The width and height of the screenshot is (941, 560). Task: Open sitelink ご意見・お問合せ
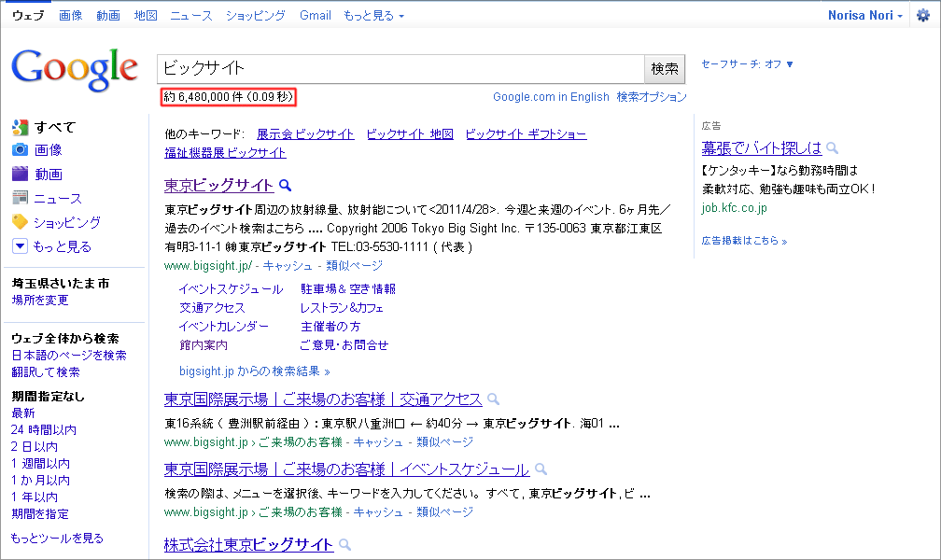point(344,345)
